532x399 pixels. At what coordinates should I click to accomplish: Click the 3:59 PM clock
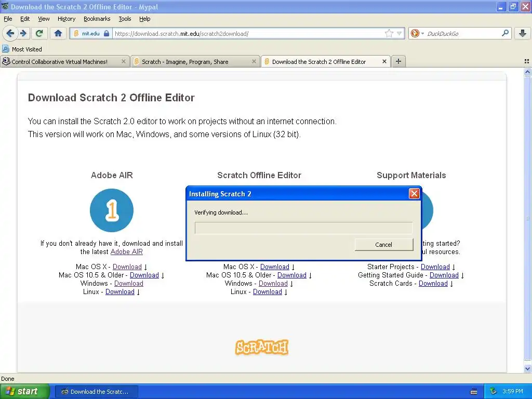[x=513, y=392]
